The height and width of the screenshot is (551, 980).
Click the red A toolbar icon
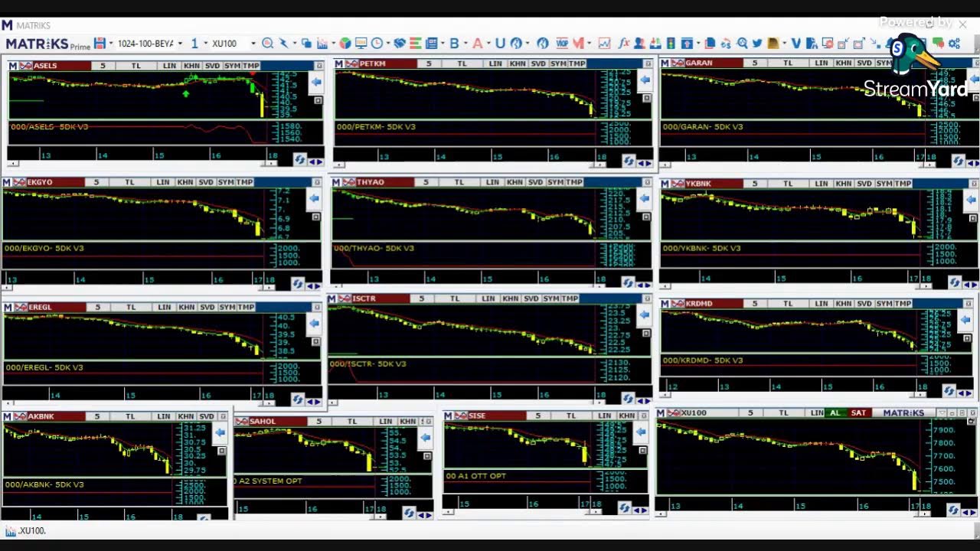[477, 44]
